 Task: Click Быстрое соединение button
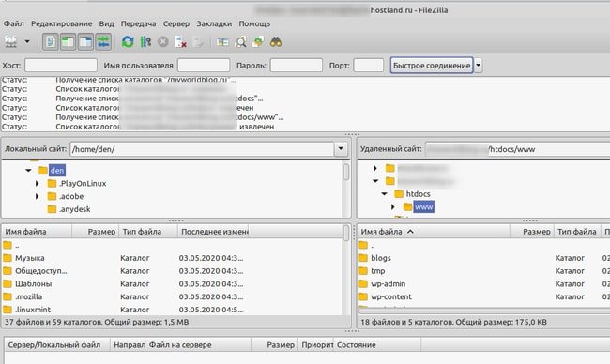[x=432, y=66]
